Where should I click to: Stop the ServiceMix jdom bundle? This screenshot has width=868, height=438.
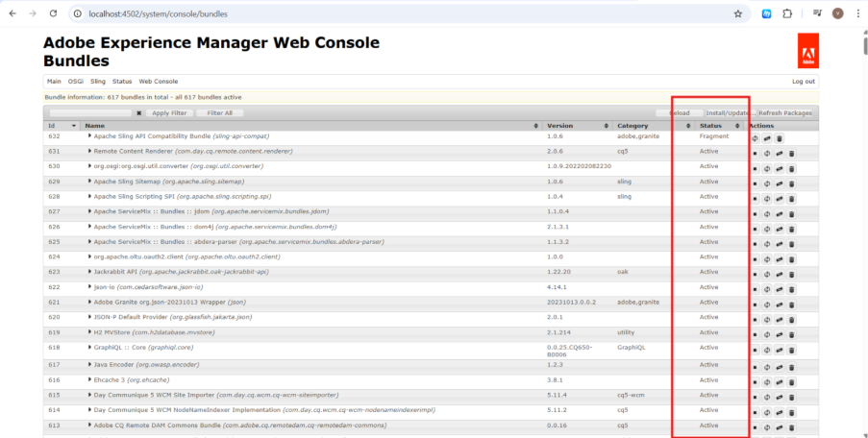pos(756,214)
